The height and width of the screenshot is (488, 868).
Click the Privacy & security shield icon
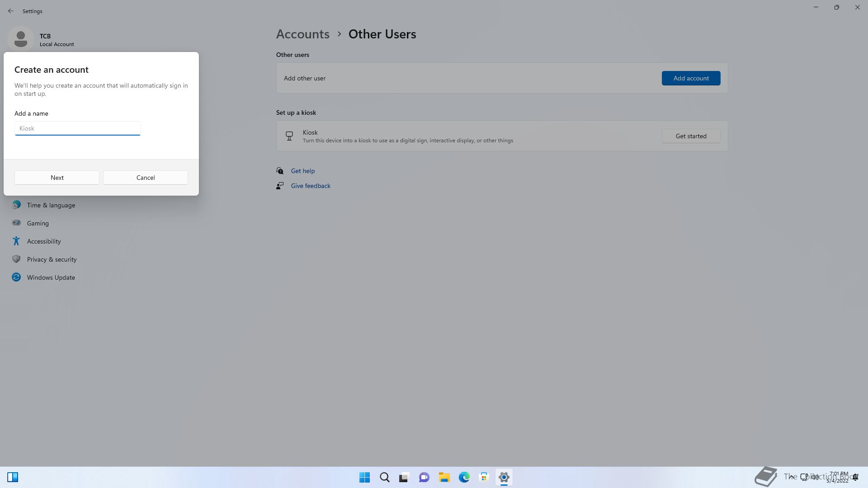tap(16, 259)
